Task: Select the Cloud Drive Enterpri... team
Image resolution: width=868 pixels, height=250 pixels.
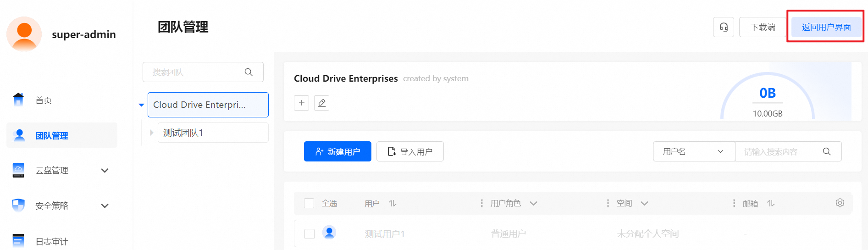Action: (208, 105)
